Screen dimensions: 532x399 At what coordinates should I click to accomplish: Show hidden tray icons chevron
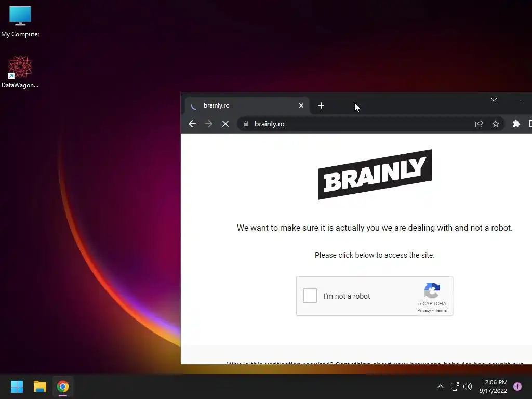(x=441, y=387)
